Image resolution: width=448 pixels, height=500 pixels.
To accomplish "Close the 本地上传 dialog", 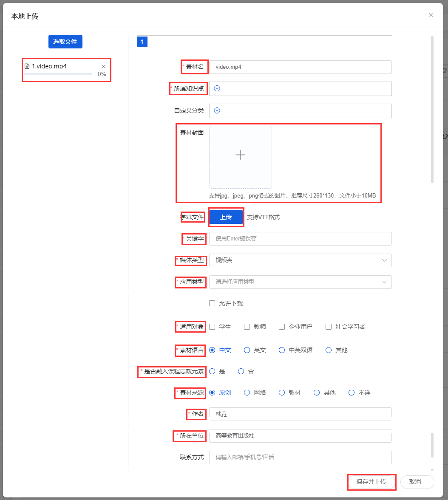I will [431, 15].
